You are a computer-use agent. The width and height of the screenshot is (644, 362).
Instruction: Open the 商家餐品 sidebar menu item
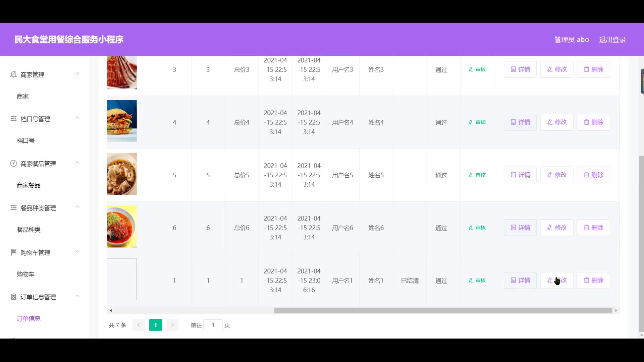tap(29, 185)
